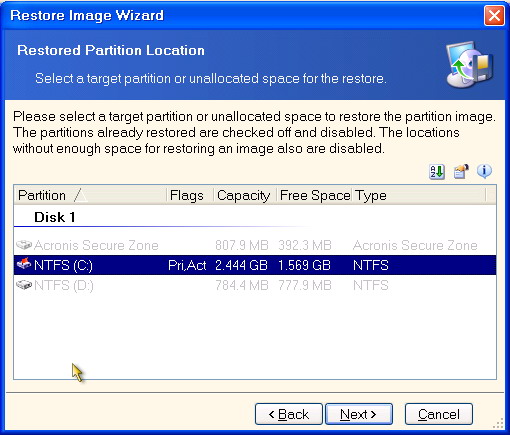Click the blue information icon
510x435 pixels.
[484, 171]
